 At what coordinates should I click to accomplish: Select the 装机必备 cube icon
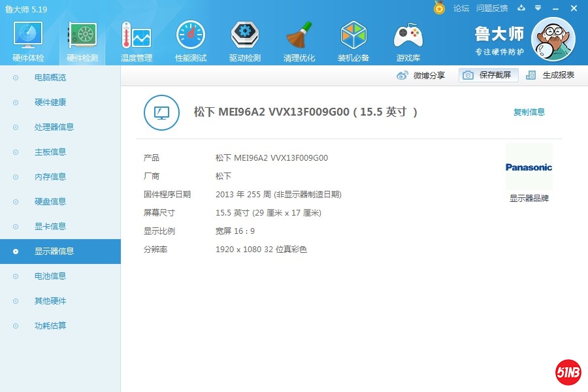tap(353, 36)
